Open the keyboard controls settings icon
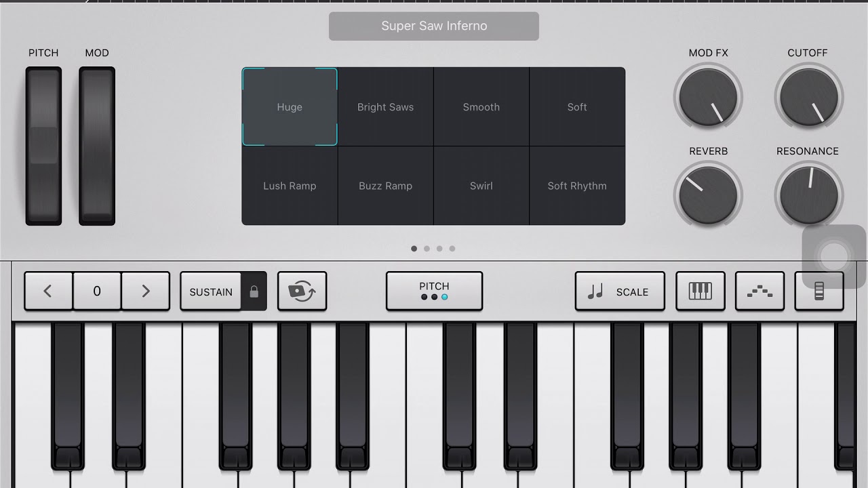The width and height of the screenshot is (868, 488). 819,291
